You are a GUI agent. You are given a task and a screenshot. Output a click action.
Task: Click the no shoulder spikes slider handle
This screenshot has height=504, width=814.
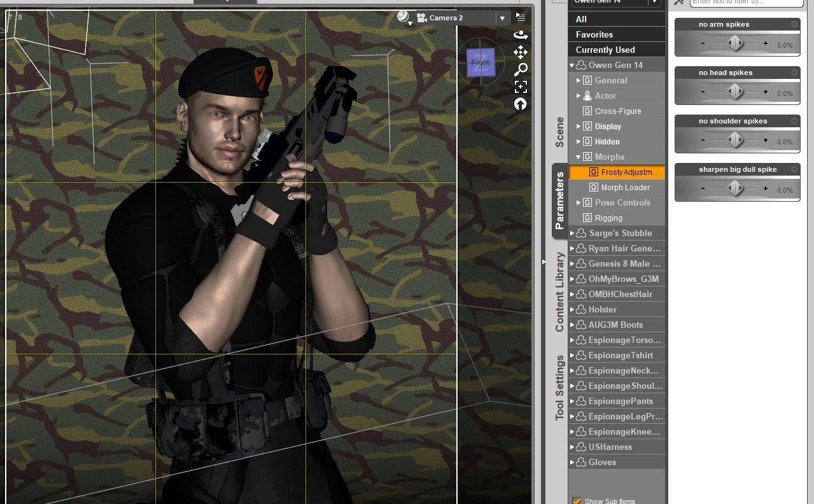(735, 140)
